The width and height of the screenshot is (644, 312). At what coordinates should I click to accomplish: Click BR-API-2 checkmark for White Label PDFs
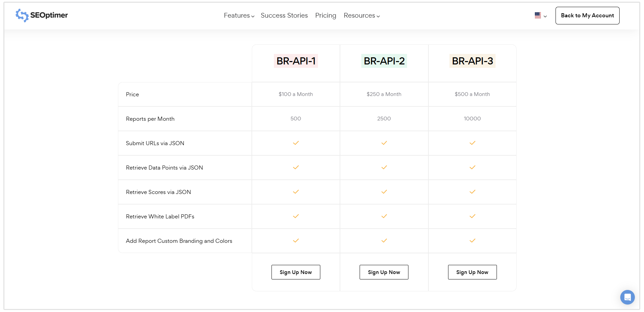click(384, 216)
